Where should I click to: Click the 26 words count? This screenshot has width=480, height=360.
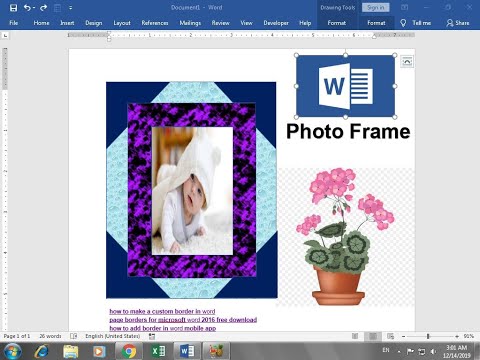tap(50, 336)
